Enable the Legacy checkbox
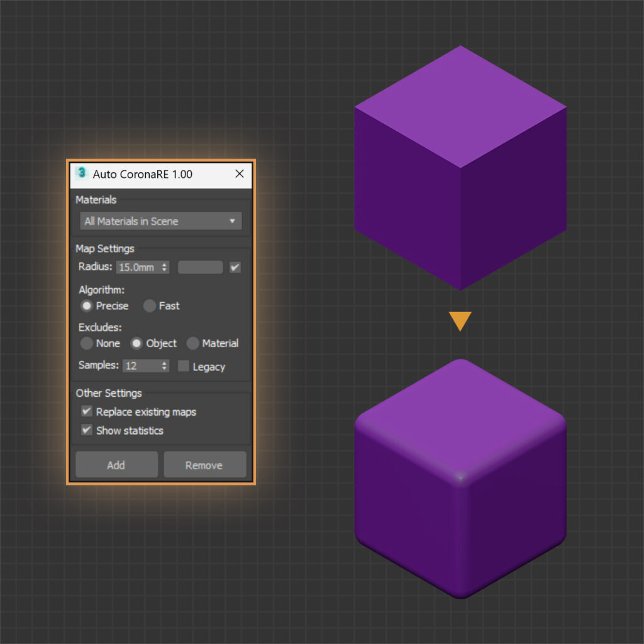 183,365
